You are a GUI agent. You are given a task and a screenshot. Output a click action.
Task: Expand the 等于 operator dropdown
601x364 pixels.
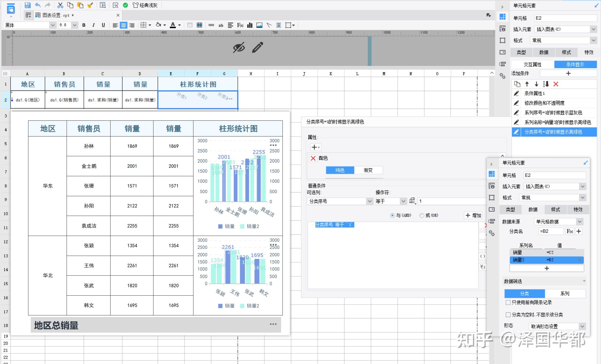pyautogui.click(x=403, y=201)
